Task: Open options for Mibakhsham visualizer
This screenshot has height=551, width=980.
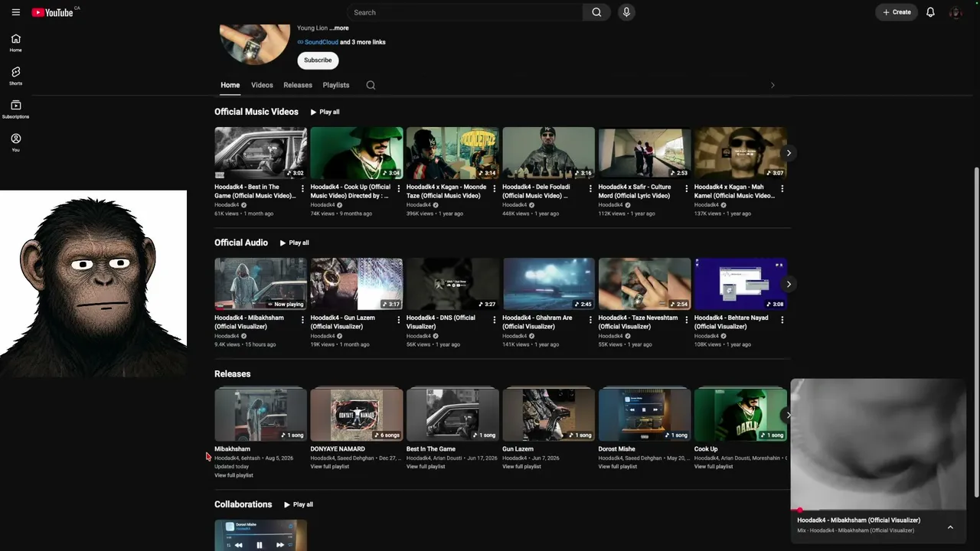Action: click(302, 320)
